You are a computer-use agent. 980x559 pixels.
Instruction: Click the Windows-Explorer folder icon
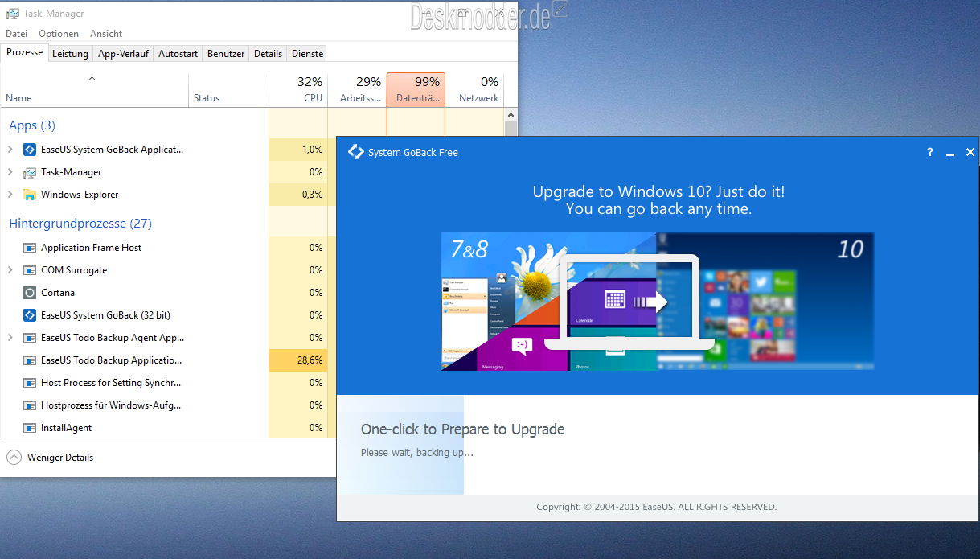coord(30,195)
